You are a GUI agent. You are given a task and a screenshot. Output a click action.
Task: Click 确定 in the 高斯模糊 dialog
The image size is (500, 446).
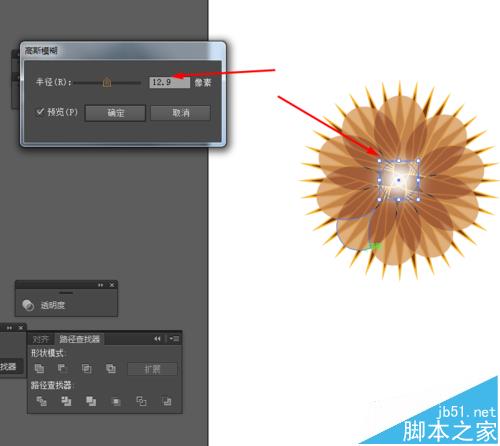tap(115, 113)
